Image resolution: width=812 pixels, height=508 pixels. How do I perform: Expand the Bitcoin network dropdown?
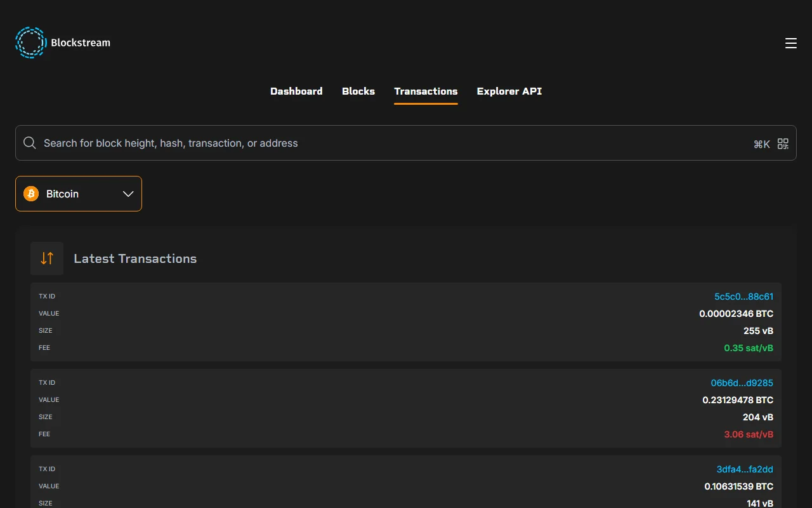79,194
